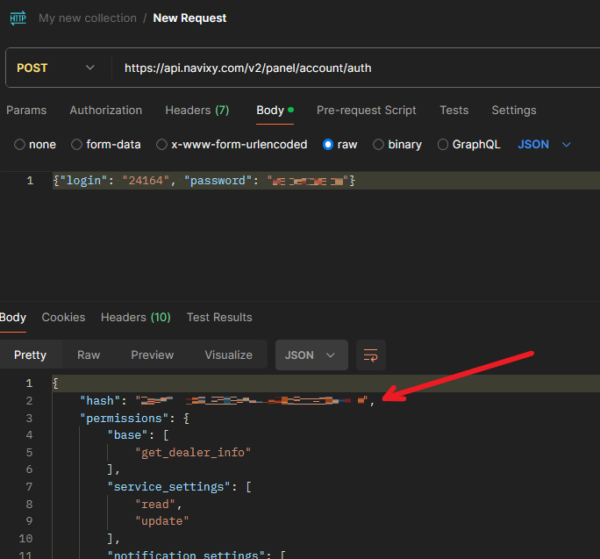This screenshot has height=559, width=600.
Task: Open response Headers (10) tab
Action: click(x=136, y=317)
